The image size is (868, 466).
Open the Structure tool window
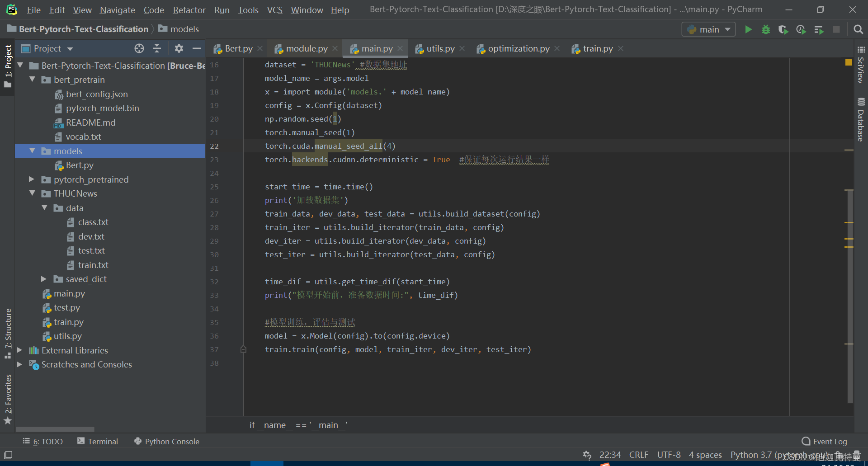(x=8, y=334)
